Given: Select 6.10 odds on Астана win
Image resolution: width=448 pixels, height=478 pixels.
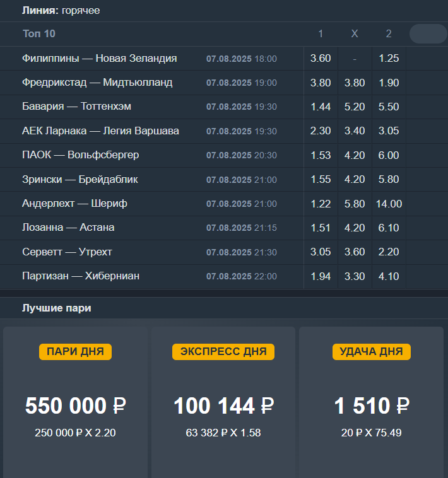Looking at the screenshot, I should tap(389, 228).
